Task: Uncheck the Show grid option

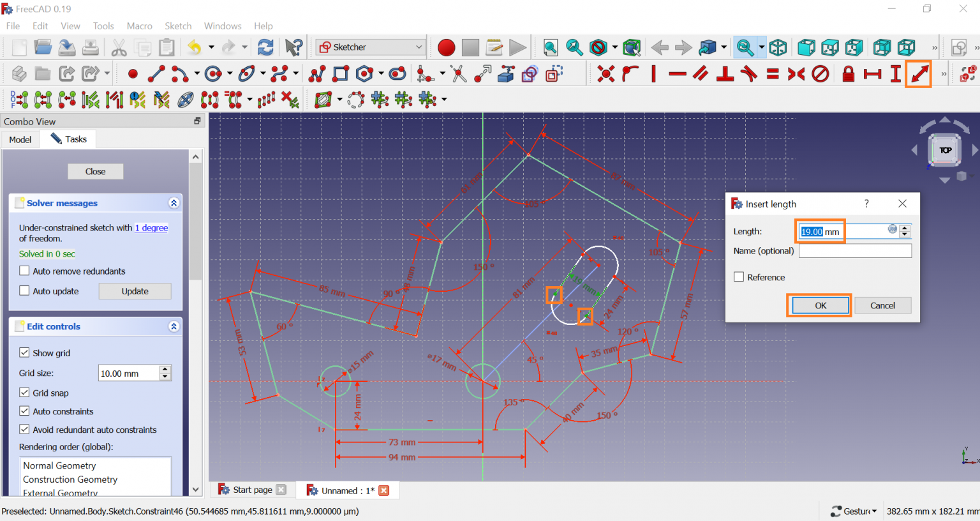Action: coord(25,352)
